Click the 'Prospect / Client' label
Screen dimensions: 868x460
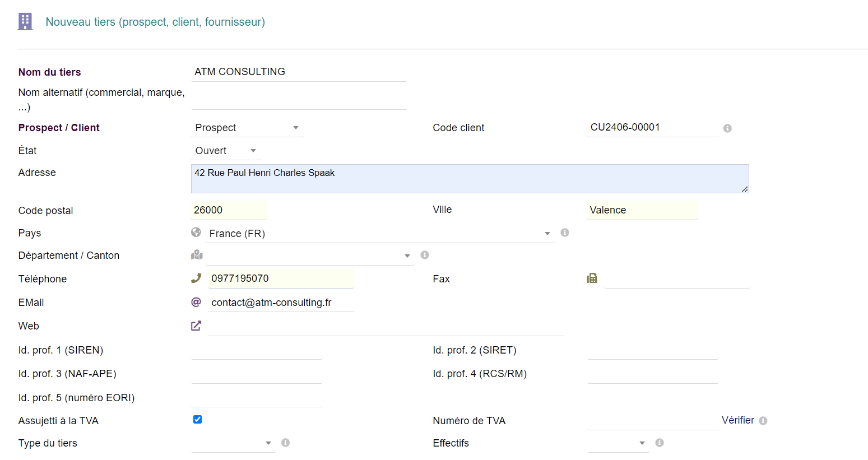(59, 128)
